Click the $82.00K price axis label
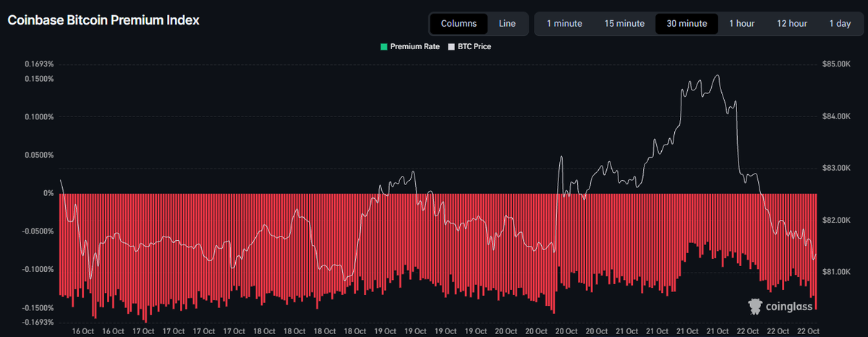This screenshot has width=868, height=337. point(837,220)
